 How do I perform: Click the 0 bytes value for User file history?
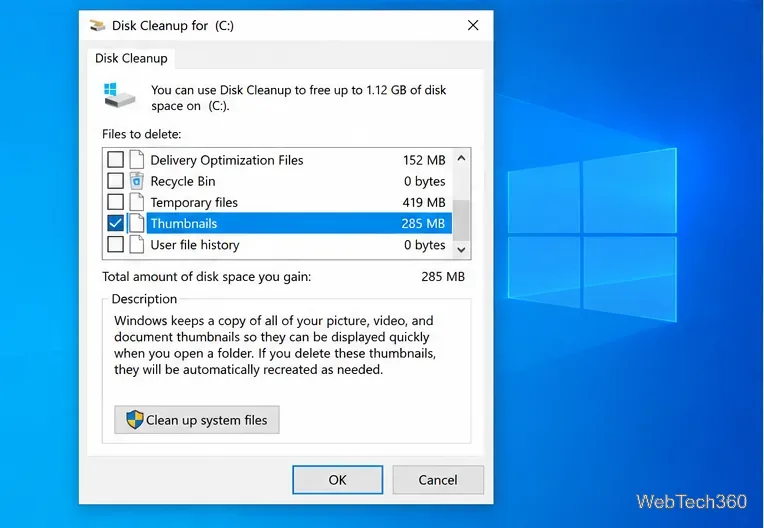tap(424, 245)
